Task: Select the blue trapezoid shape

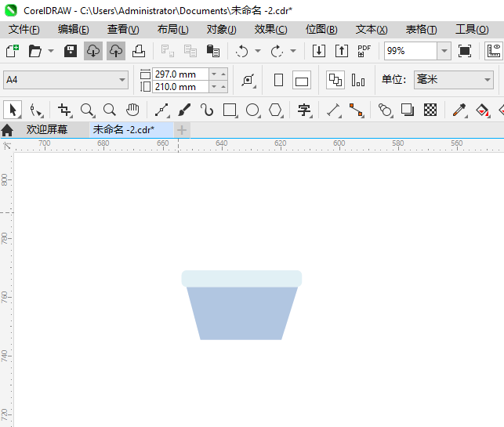Action: tap(241, 313)
